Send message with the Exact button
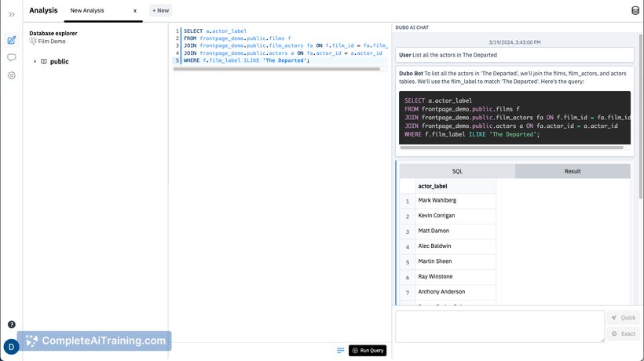This screenshot has height=361, width=644. [624, 334]
